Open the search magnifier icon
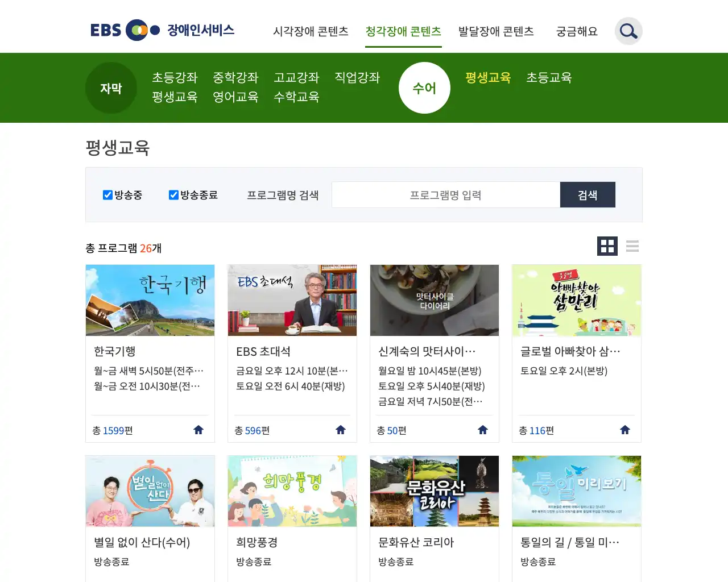The height and width of the screenshot is (582, 728). click(x=628, y=31)
